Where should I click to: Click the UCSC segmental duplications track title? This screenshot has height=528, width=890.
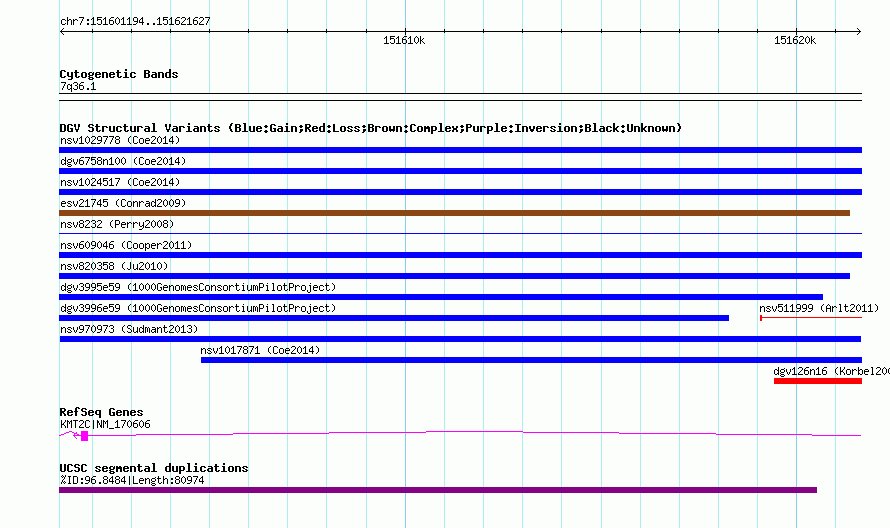pyautogui.click(x=154, y=468)
